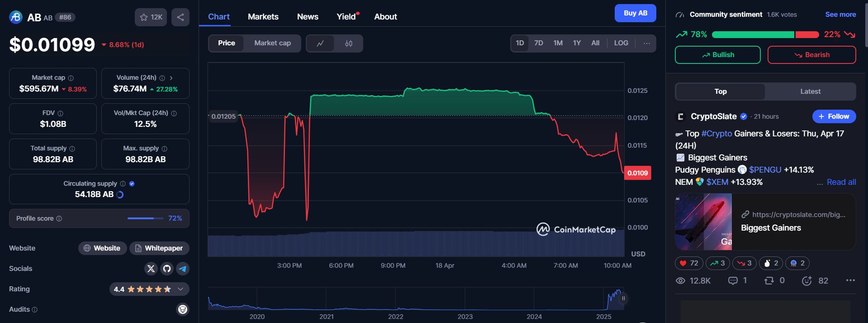
Task: Click community sentiment bullish/bearish bar
Action: (765, 35)
